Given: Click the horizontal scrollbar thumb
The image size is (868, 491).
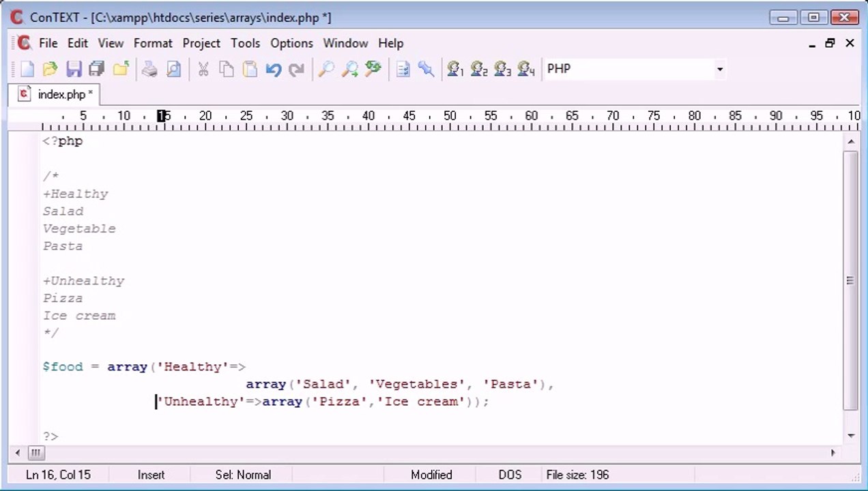Looking at the screenshot, I should pyautogui.click(x=36, y=453).
